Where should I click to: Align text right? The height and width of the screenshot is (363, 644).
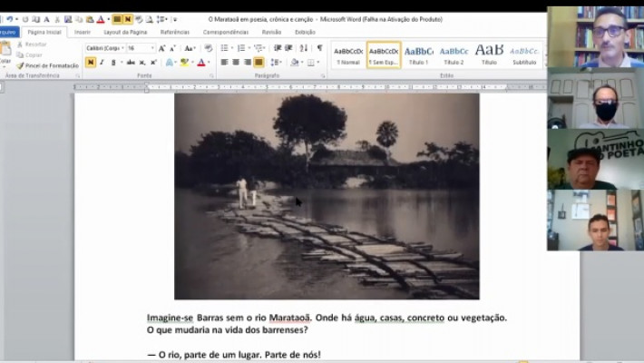coord(248,63)
